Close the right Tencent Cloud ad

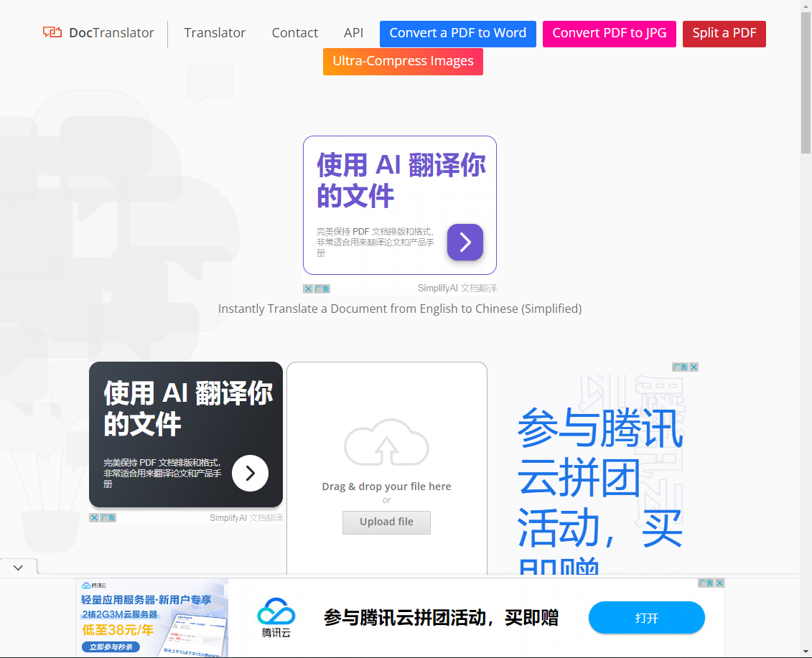pyautogui.click(x=694, y=367)
